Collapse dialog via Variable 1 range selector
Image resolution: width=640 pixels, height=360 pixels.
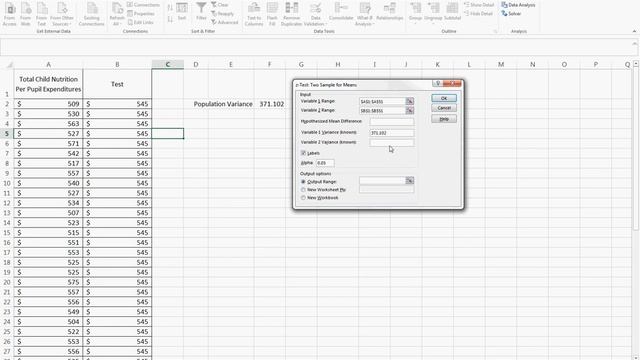click(409, 101)
